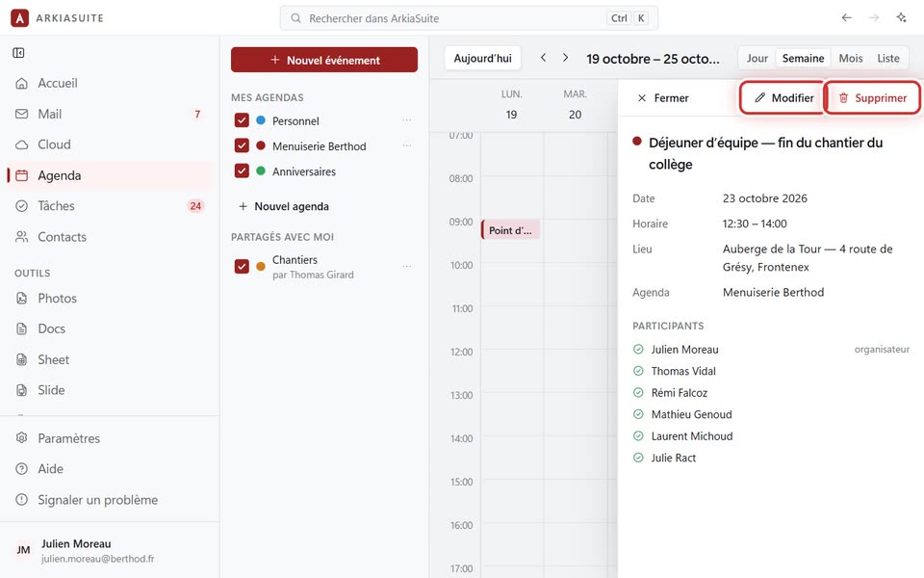Click Modifier to edit the event
Image resolution: width=924 pixels, height=578 pixels.
784,98
